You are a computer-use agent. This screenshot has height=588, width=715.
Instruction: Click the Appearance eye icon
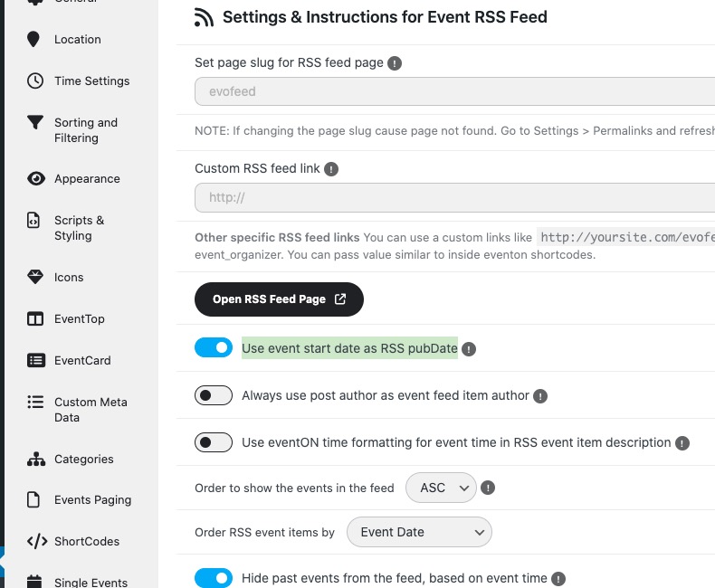pos(35,179)
